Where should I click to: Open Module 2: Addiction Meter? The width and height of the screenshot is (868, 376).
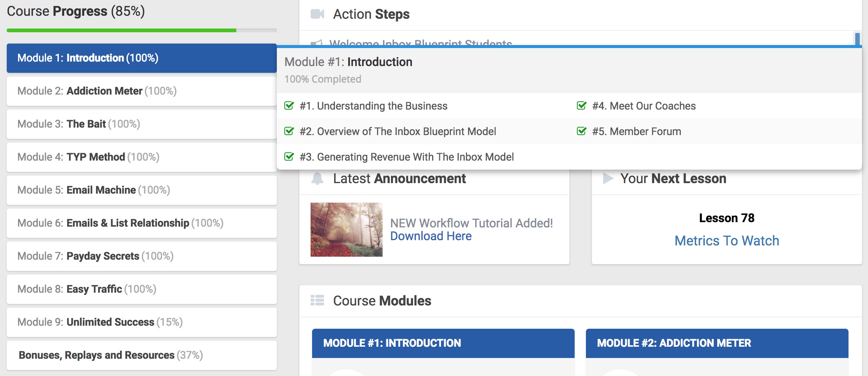[x=142, y=91]
